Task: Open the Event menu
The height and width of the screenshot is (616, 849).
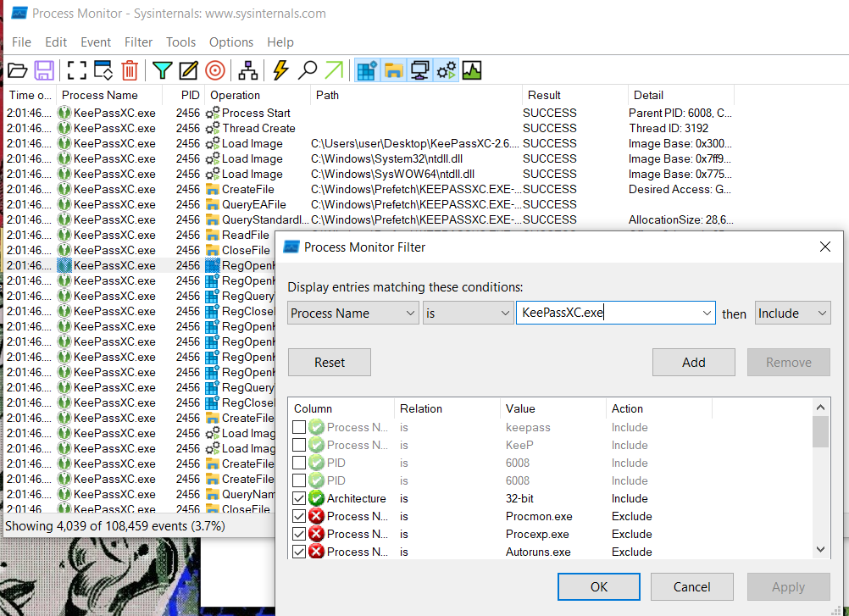Action: pyautogui.click(x=96, y=42)
